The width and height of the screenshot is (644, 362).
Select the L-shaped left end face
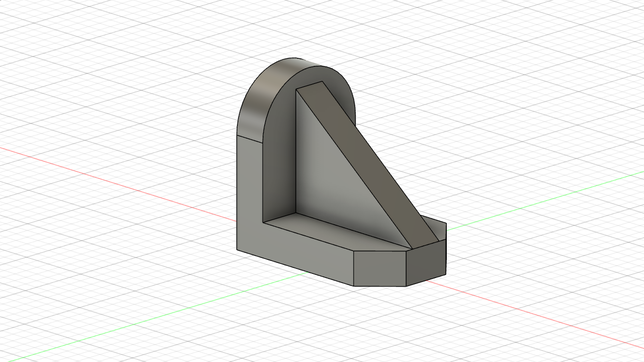pos(250,196)
